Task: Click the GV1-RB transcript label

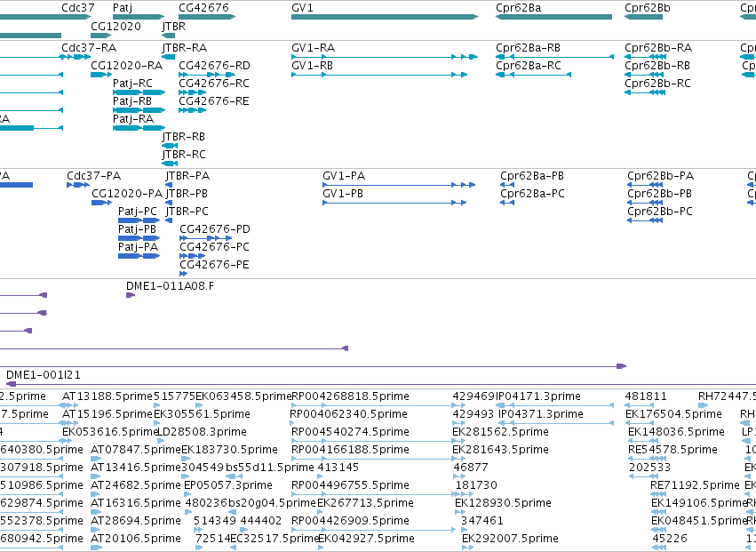Action: click(x=312, y=65)
